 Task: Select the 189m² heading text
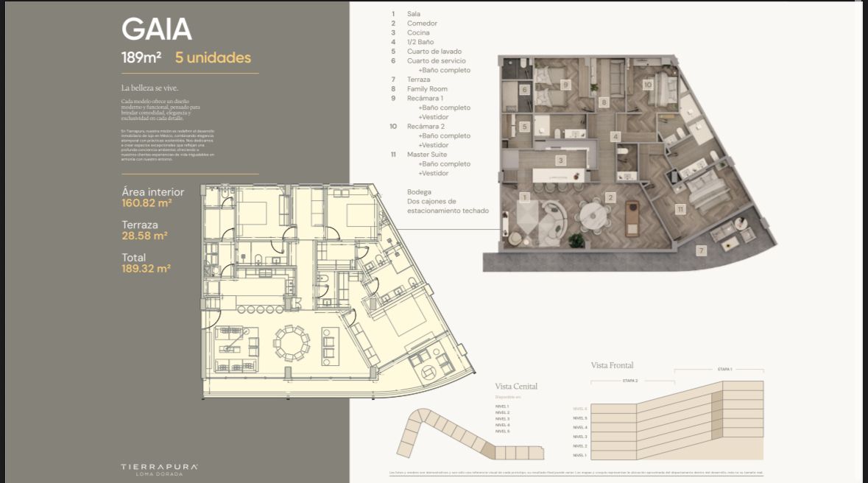[141, 57]
